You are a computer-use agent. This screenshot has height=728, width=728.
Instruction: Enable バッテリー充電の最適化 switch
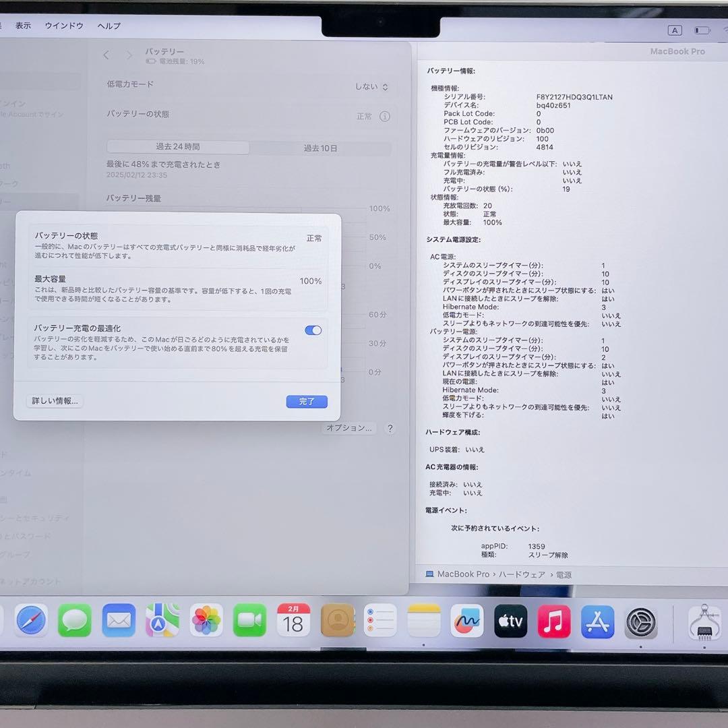click(x=311, y=330)
